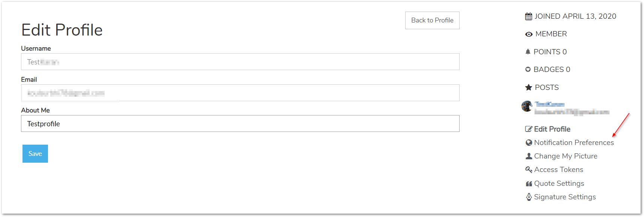Click the pencil icon next to Edit Profile
The width and height of the screenshot is (644, 217).
click(529, 129)
